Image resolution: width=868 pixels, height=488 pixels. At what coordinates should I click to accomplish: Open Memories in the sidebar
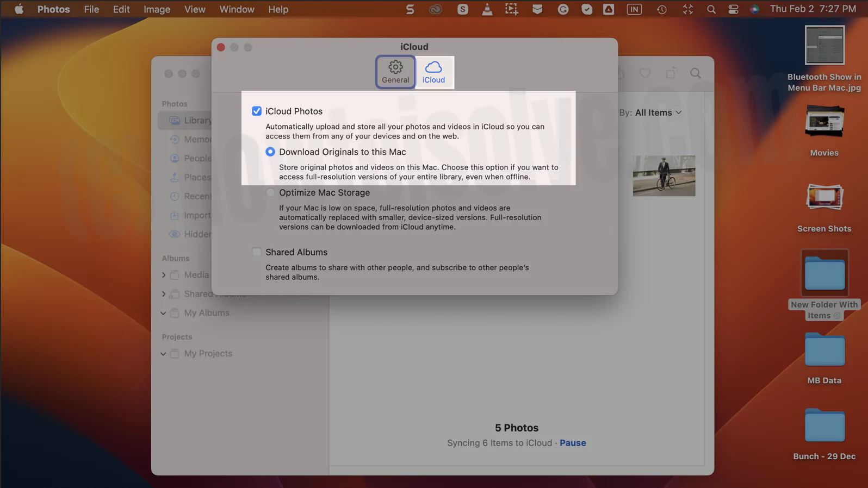coord(190,140)
